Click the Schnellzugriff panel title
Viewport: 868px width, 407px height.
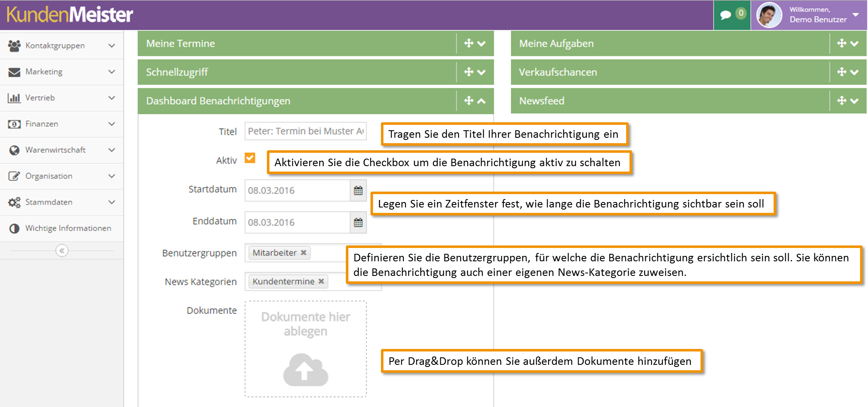177,72
